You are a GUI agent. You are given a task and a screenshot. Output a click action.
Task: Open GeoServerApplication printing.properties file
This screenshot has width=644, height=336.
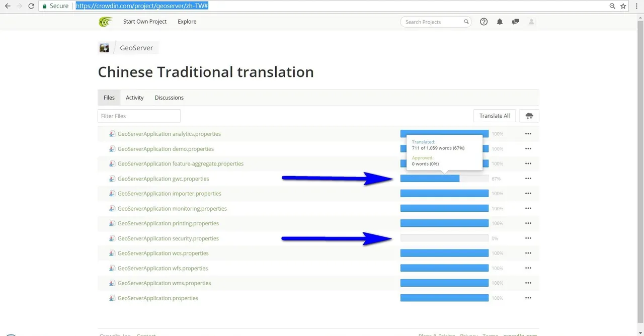tap(168, 223)
